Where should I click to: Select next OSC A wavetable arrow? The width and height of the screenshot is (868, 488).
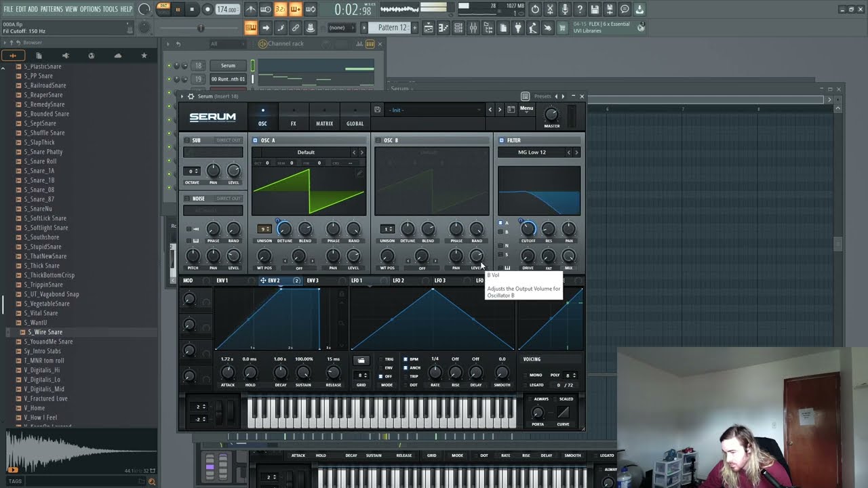point(361,152)
